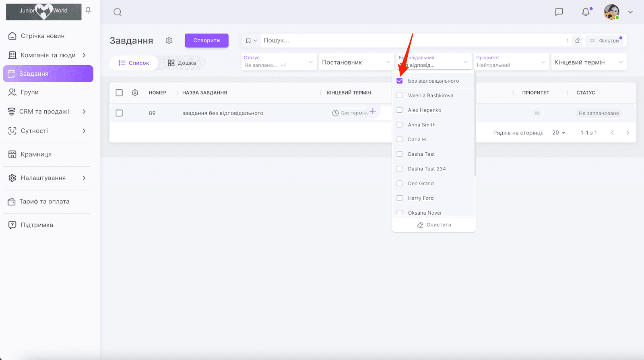
Task: Uncheck the Без відповідального checkbox
Action: tap(400, 81)
